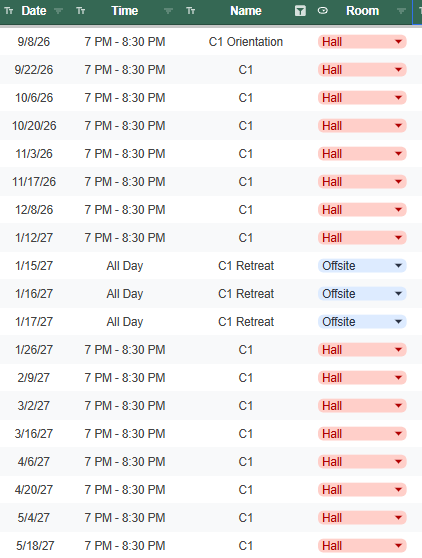Viewport: 422px width, 558px height.
Task: Open the active filter icon on Name column
Action: pos(300,11)
